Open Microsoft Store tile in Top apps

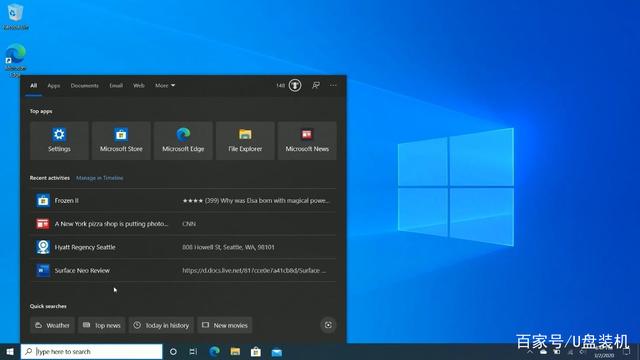tap(121, 140)
